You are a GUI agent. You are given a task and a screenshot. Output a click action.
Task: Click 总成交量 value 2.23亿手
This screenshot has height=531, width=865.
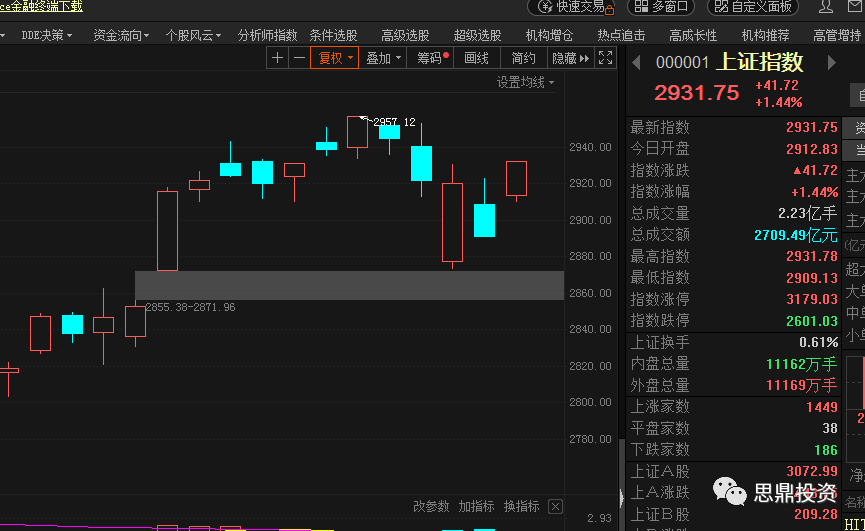[x=808, y=213]
